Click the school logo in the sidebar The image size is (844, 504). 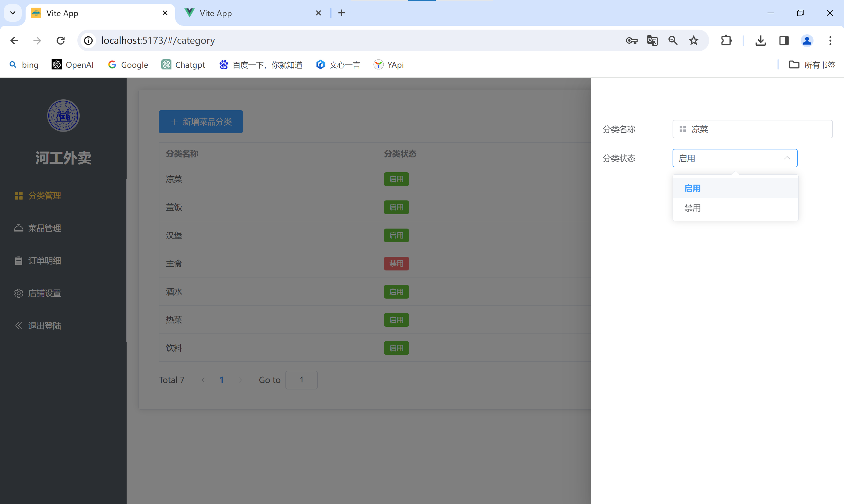click(63, 115)
